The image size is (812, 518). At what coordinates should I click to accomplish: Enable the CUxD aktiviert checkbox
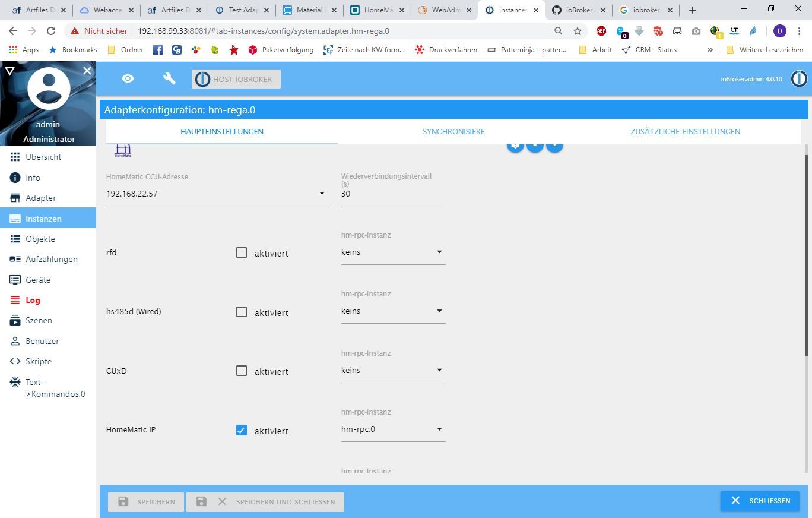click(x=241, y=371)
